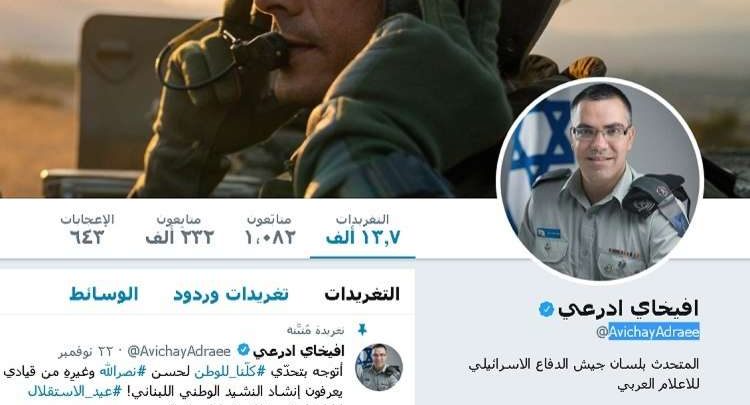Image resolution: width=750 pixels, height=405 pixels.
Task: Open the متابَعون 1,082 following count
Action: (270, 230)
